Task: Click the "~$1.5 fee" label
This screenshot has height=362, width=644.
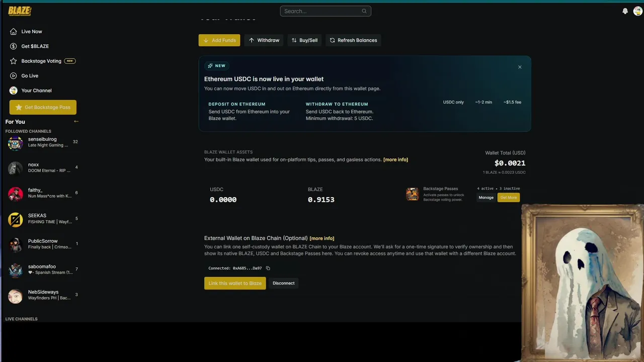Action: tap(512, 102)
